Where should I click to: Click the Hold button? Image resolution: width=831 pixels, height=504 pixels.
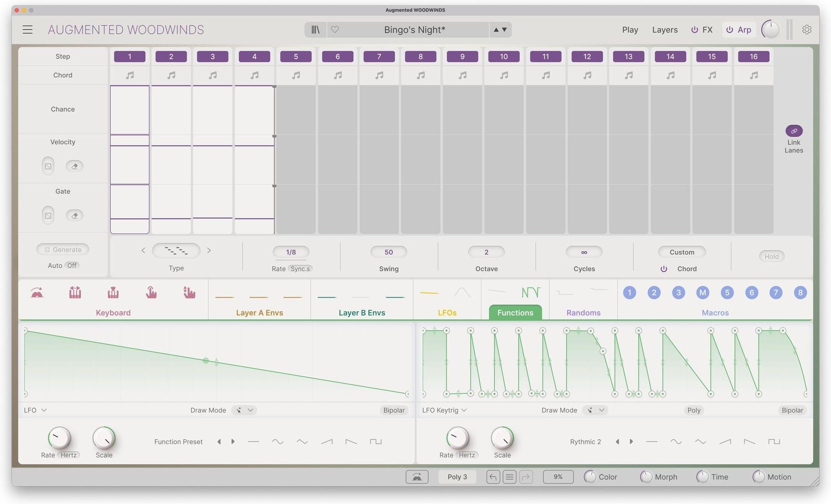(x=772, y=256)
